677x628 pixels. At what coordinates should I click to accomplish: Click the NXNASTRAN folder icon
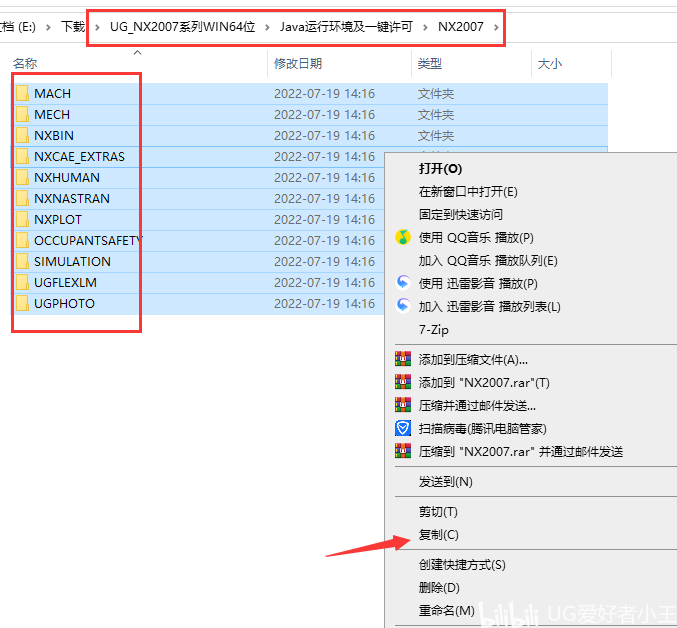(22, 199)
